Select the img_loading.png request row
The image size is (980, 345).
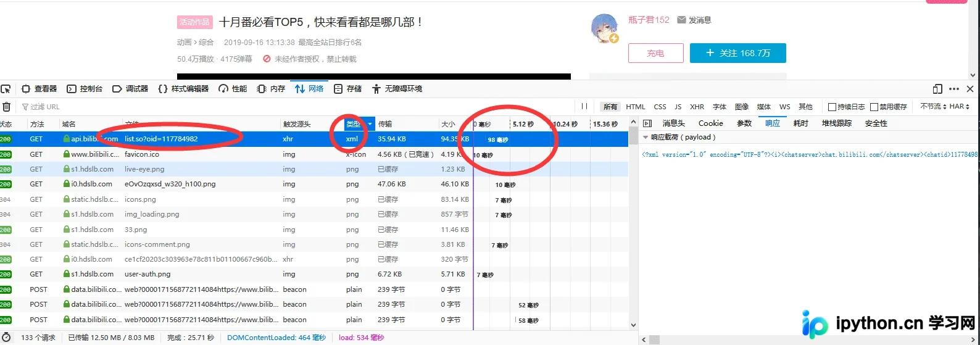click(x=314, y=214)
